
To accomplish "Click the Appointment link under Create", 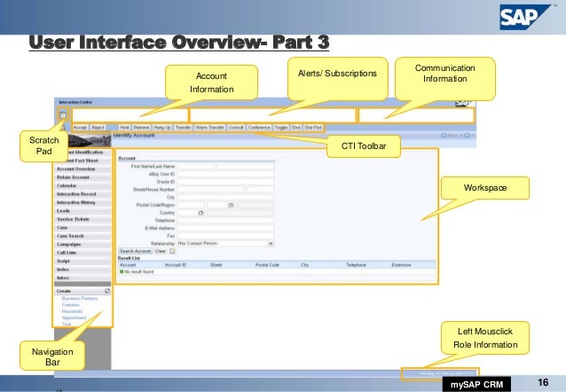I will pos(74,318).
